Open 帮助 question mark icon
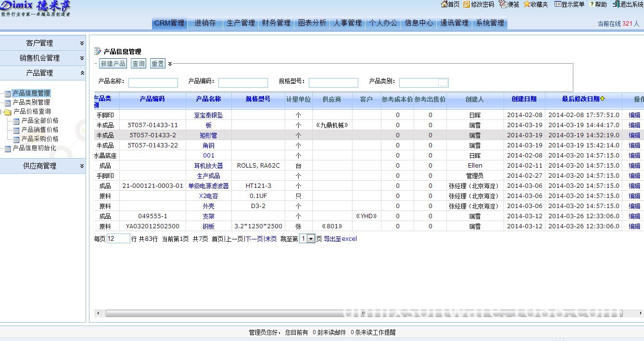Screen dimensions: 644x341 pos(591,4)
